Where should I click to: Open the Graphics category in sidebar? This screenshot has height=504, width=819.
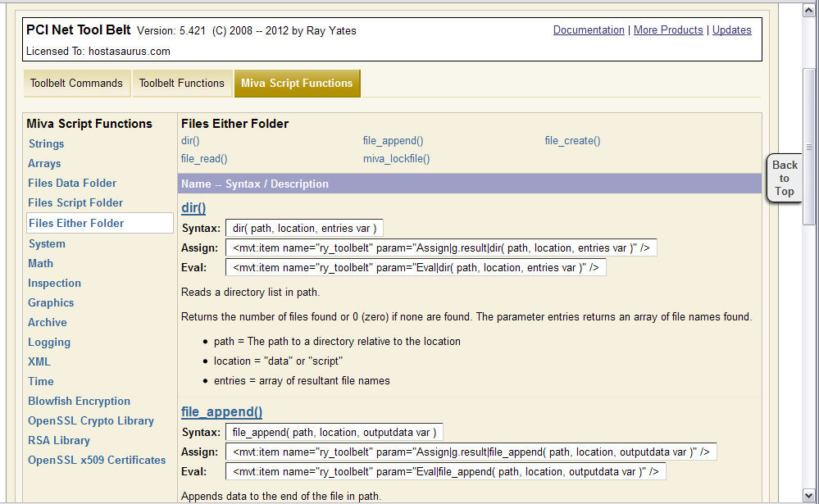point(51,303)
